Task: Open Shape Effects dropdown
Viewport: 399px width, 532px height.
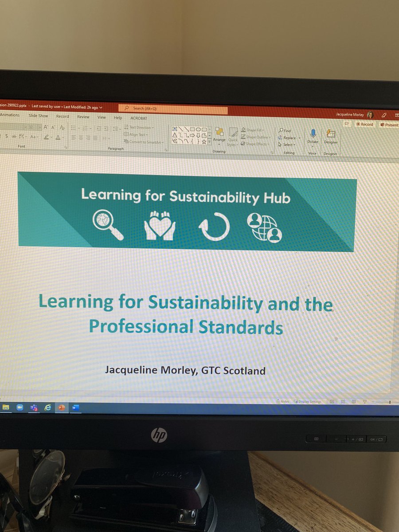Action: pos(255,144)
